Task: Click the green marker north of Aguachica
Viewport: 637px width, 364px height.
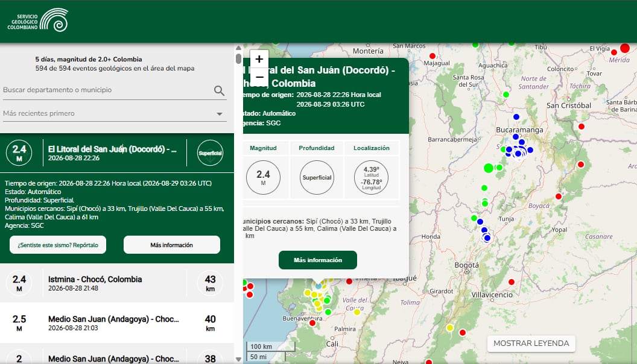Action: [x=475, y=45]
